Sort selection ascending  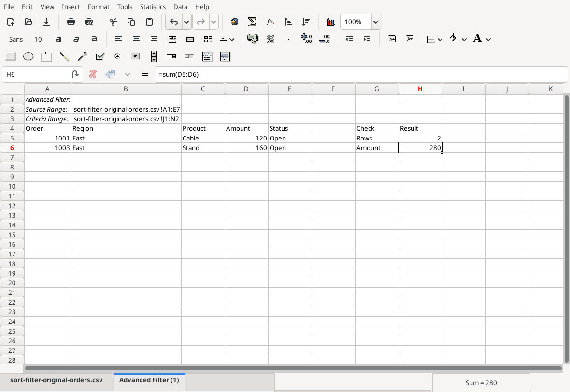pos(288,22)
